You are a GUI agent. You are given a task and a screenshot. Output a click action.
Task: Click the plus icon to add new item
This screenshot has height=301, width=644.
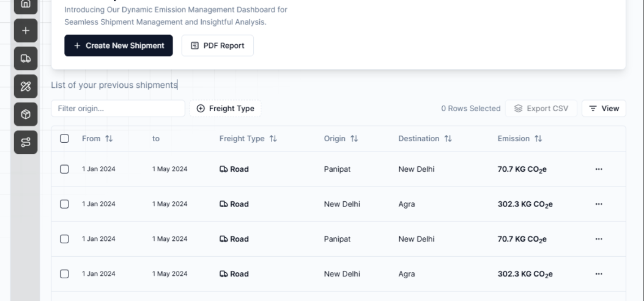click(25, 30)
